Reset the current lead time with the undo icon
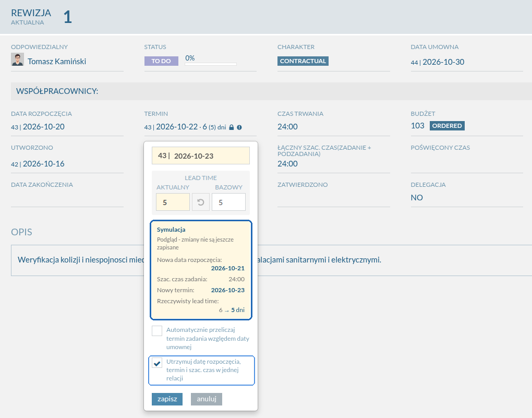 pyautogui.click(x=200, y=202)
